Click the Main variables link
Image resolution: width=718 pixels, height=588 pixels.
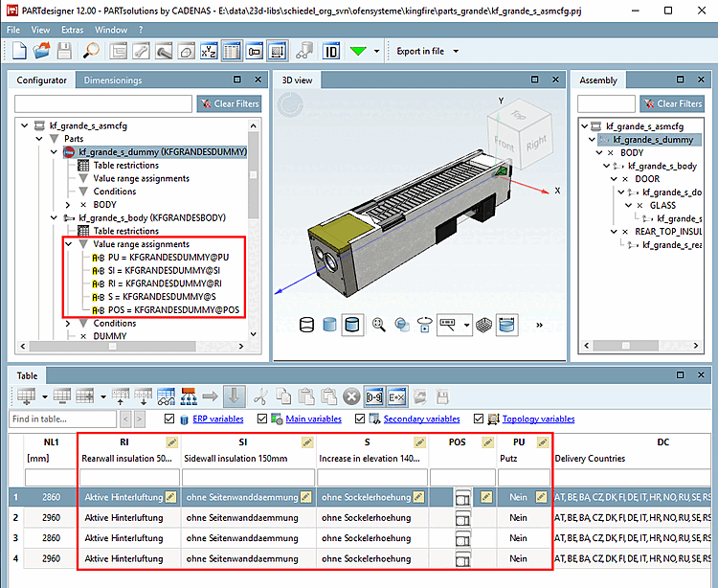click(313, 418)
